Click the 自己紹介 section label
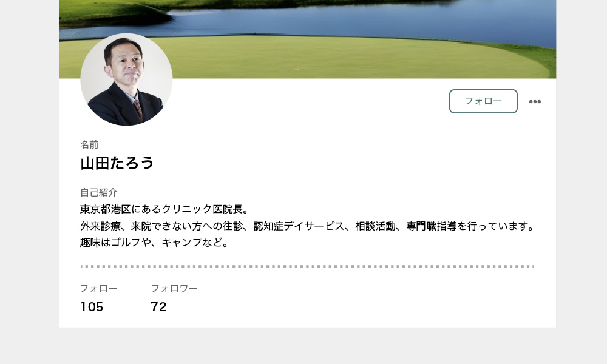Screen dimensions: 607x364 click(x=99, y=192)
